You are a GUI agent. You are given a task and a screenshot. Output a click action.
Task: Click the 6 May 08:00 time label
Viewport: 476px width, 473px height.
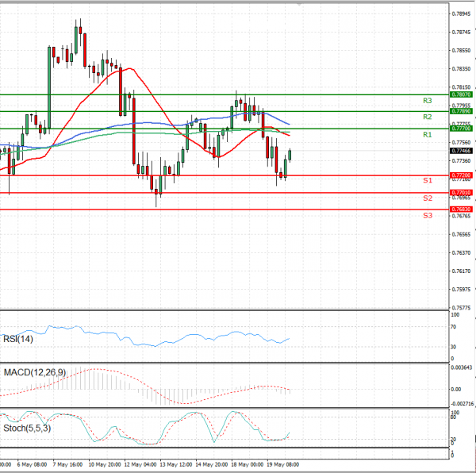pos(32,465)
